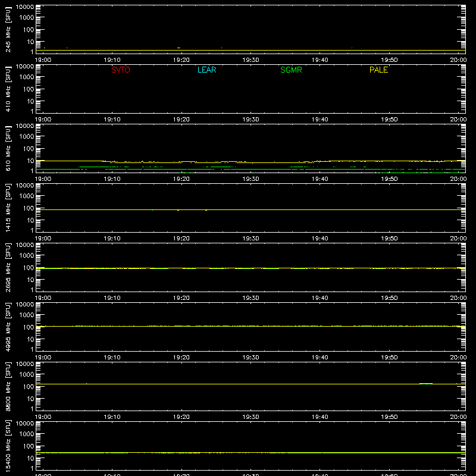Select the 15400 MHz [SFU] axis title
This screenshot has width=476, height=476.
pos(8,446)
